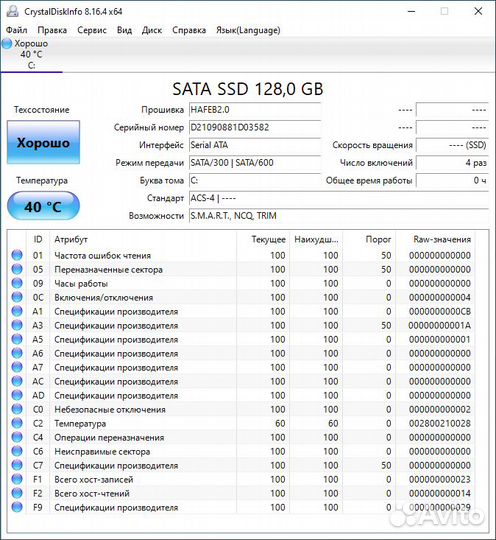This screenshot has width=496, height=540.
Task: Click status orb for attribute C4
Action: pyautogui.click(x=17, y=437)
